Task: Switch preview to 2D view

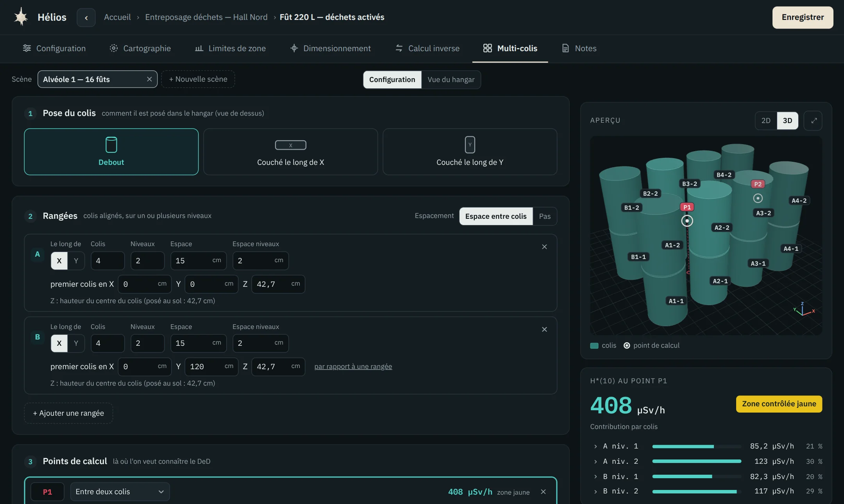Action: point(766,121)
